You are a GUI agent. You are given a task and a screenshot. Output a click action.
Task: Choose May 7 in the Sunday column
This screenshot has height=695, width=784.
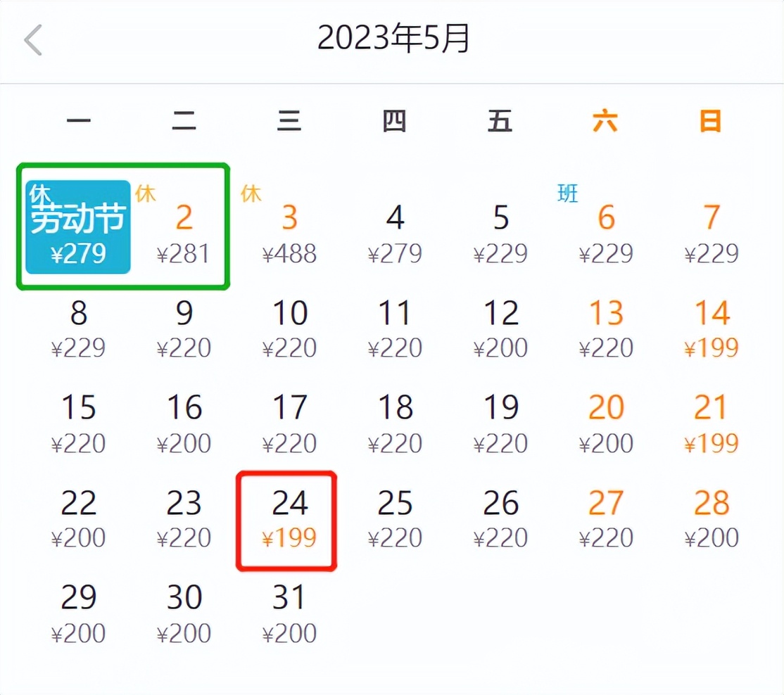[712, 218]
